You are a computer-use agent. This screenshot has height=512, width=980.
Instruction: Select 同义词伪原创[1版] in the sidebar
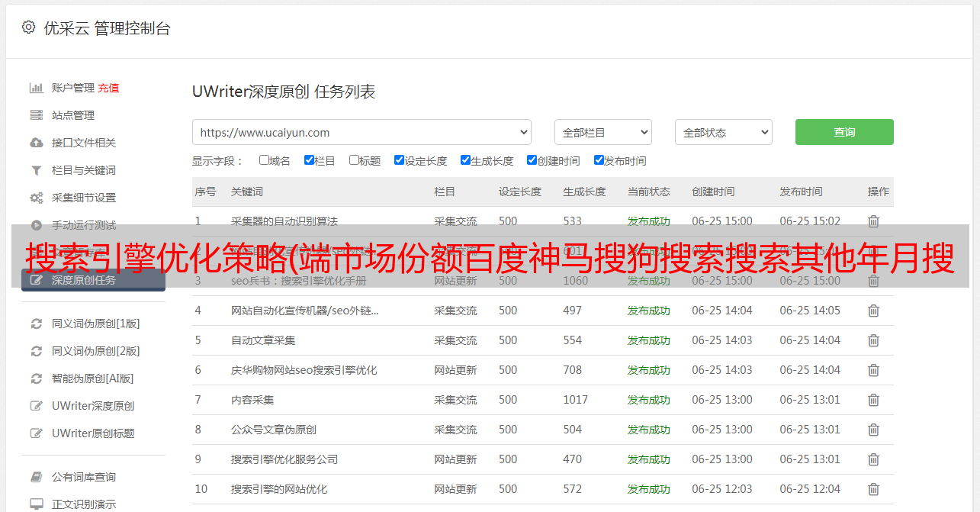(95, 324)
